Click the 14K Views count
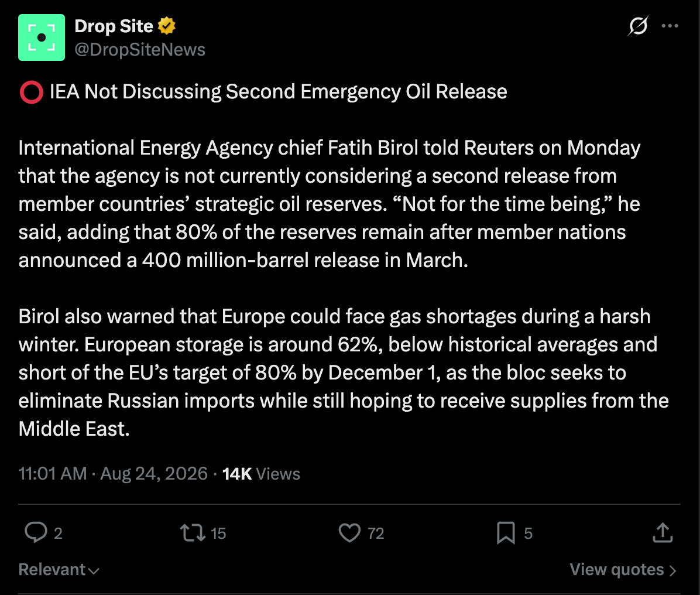This screenshot has width=700, height=595. pyautogui.click(x=261, y=474)
